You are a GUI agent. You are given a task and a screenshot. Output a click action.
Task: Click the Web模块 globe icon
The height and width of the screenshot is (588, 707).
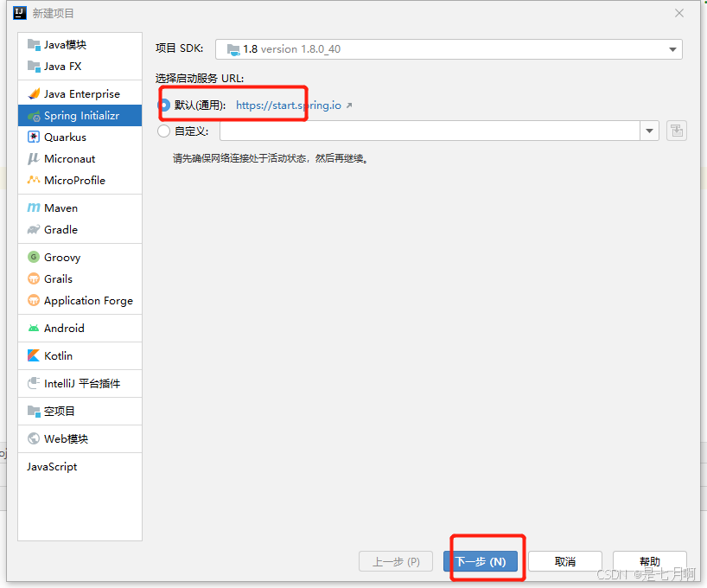34,438
